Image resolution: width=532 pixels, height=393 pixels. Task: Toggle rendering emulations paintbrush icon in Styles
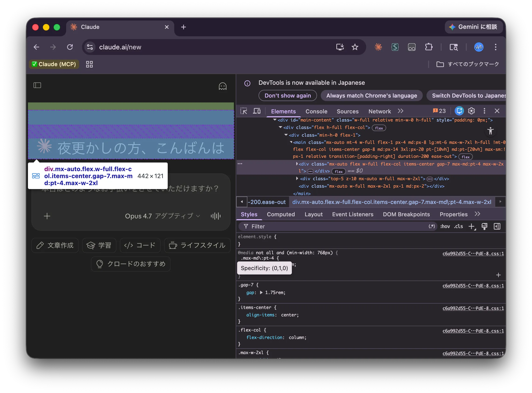pos(484,227)
